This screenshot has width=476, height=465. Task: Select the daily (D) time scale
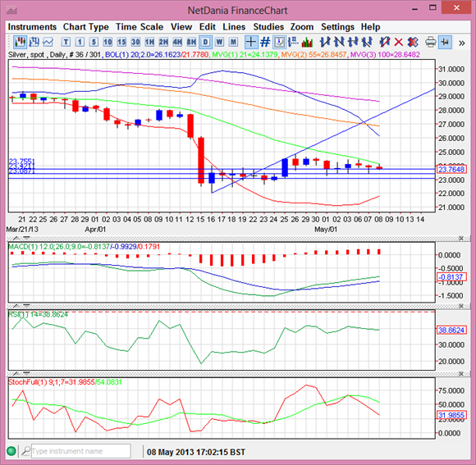(x=205, y=42)
